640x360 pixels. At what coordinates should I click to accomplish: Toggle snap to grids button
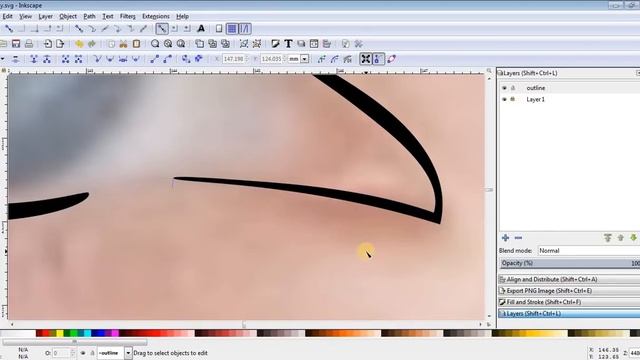[x=231, y=29]
